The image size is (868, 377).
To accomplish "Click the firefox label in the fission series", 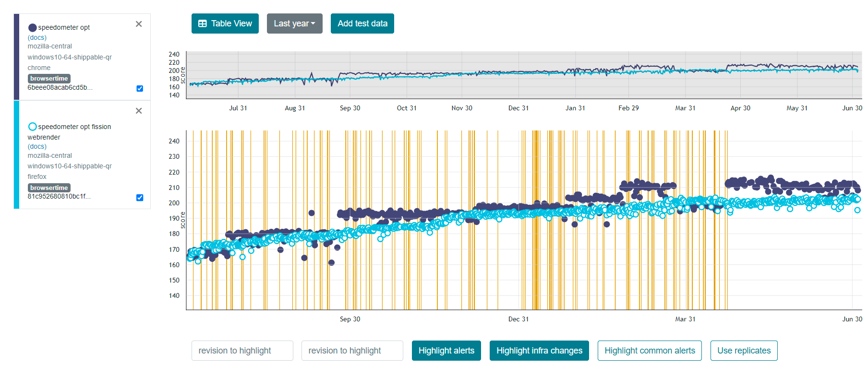I will 37,177.
